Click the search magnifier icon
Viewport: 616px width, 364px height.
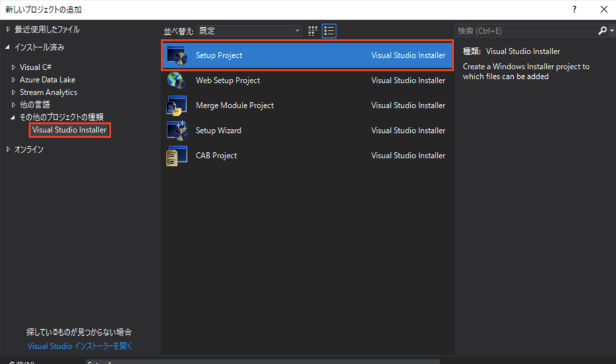click(602, 30)
